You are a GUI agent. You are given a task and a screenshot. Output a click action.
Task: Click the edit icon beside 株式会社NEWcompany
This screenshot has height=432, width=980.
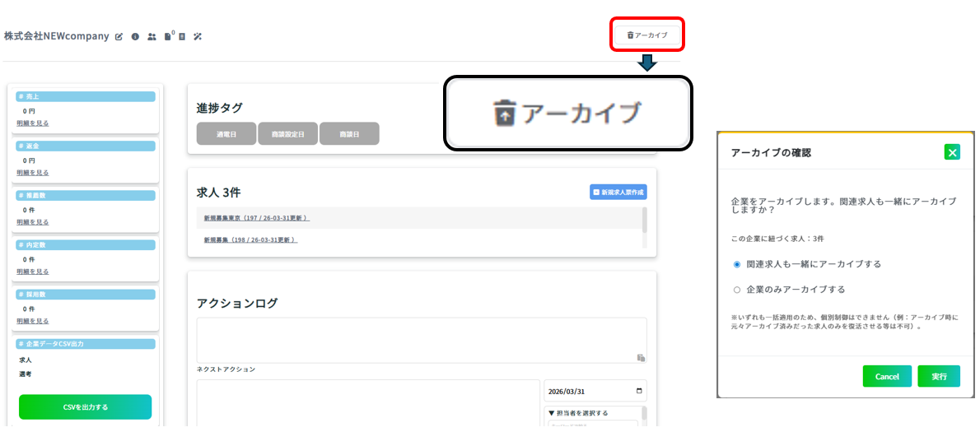point(119,37)
